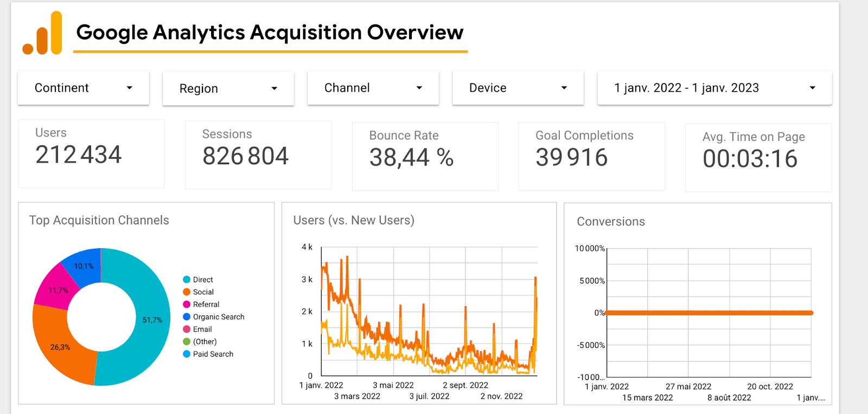This screenshot has height=414, width=868.
Task: Click the Paid Search legend color dot
Action: tap(187, 354)
